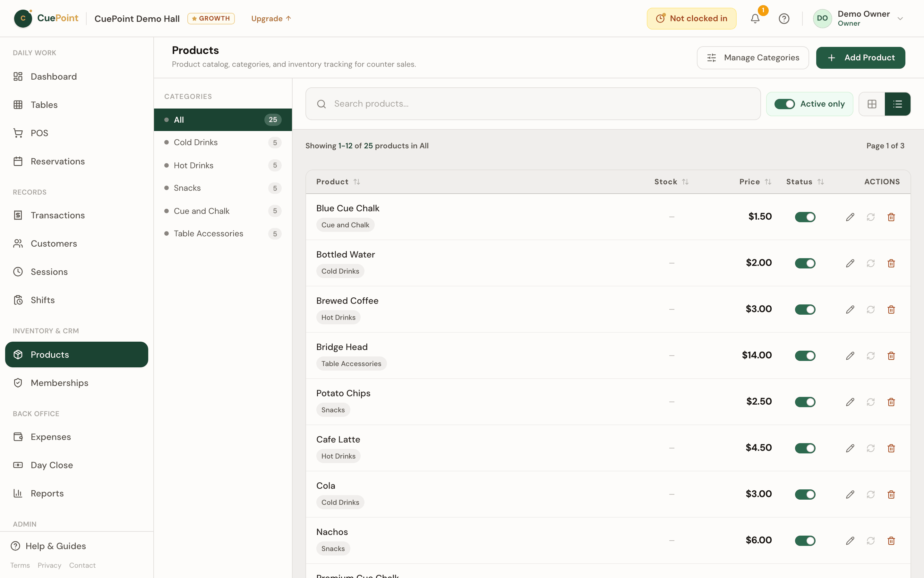Open Reservations page

(x=76, y=161)
